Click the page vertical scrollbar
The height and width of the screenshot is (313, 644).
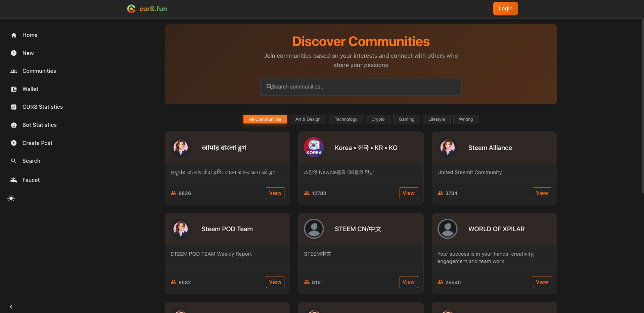[643, 106]
